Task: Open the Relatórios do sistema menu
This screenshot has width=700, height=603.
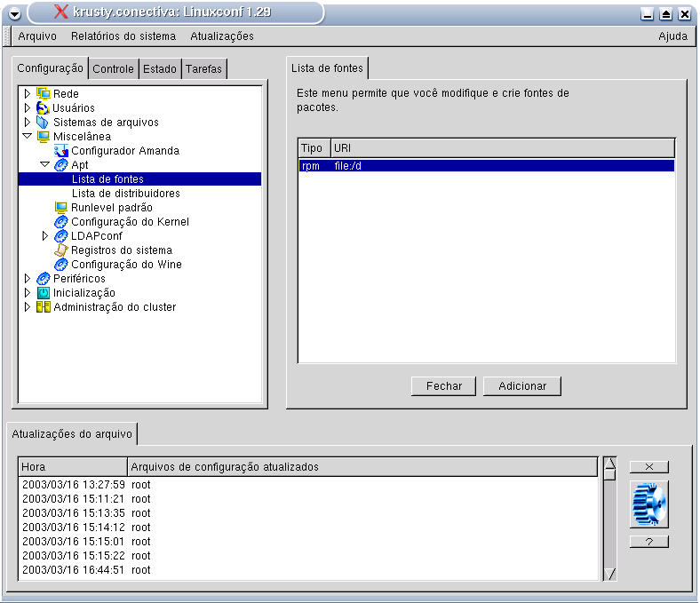Action: click(123, 36)
